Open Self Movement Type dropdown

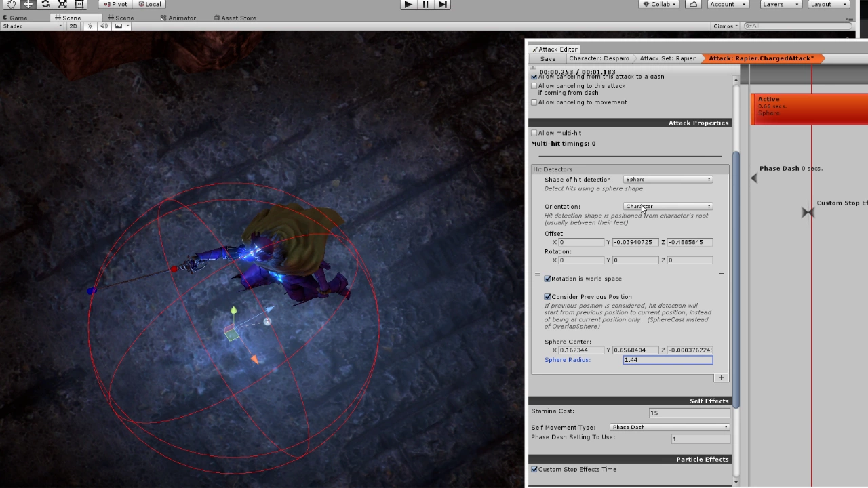tap(669, 427)
